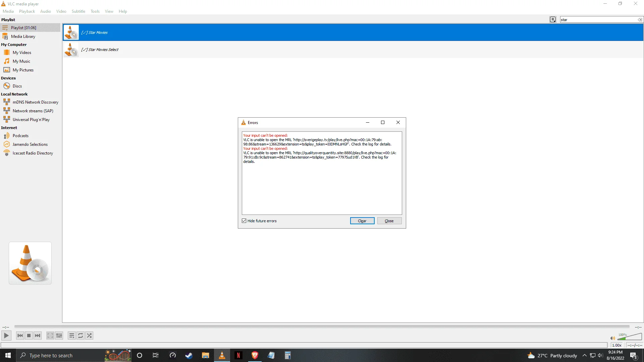
Task: Click Star Movies Select cone thumbnail
Action: [71, 50]
